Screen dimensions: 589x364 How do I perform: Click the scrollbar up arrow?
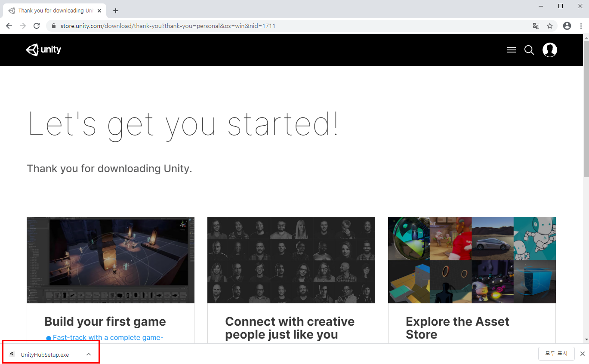pos(586,37)
